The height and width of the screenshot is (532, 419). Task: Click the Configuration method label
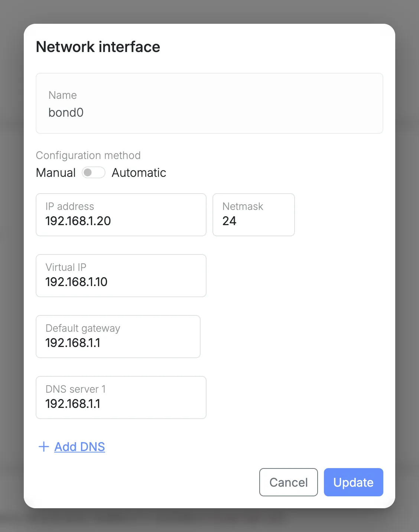tap(88, 155)
